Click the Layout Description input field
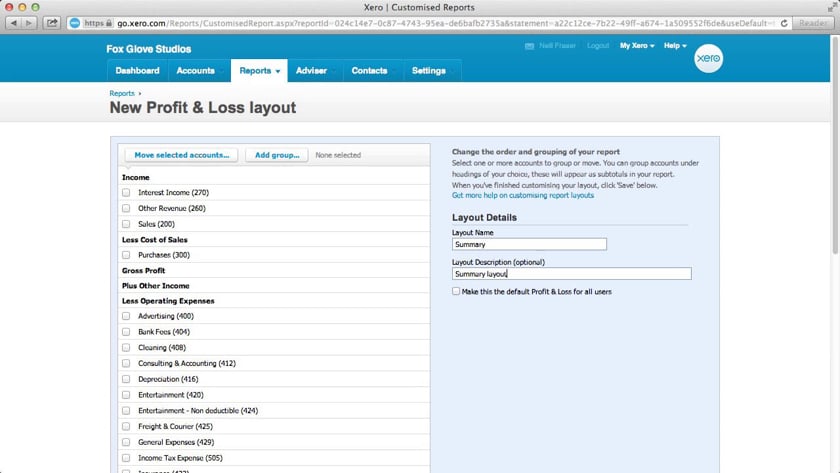 572,274
